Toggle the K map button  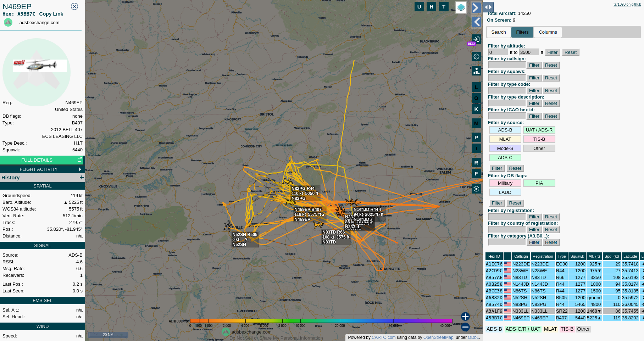click(476, 109)
